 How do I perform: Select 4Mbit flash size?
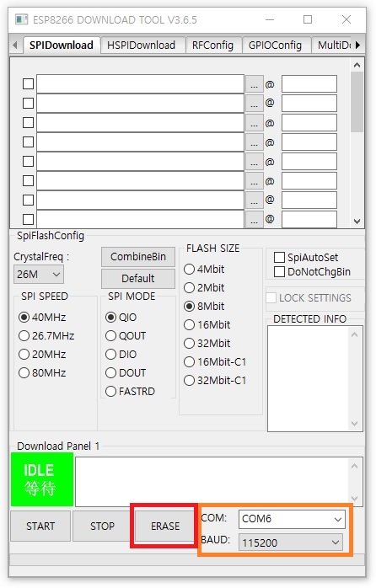point(204,270)
